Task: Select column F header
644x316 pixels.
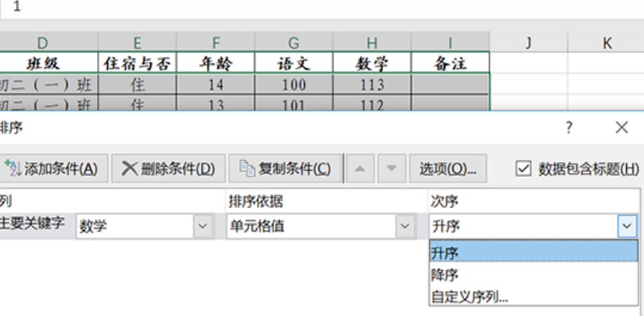Action: [216, 42]
